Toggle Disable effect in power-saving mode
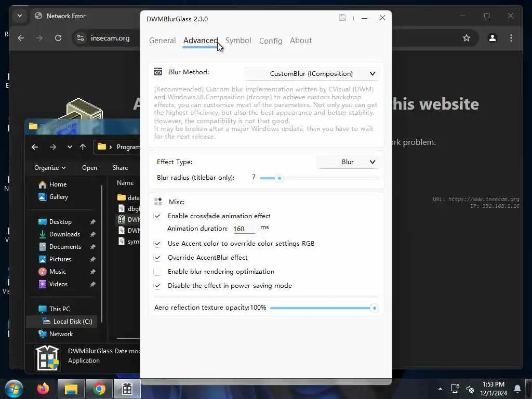The image size is (532, 399). (x=157, y=286)
